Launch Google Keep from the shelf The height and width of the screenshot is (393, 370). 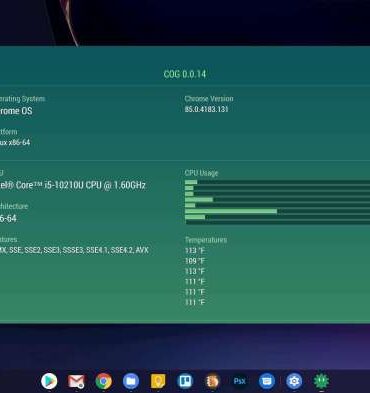(158, 381)
